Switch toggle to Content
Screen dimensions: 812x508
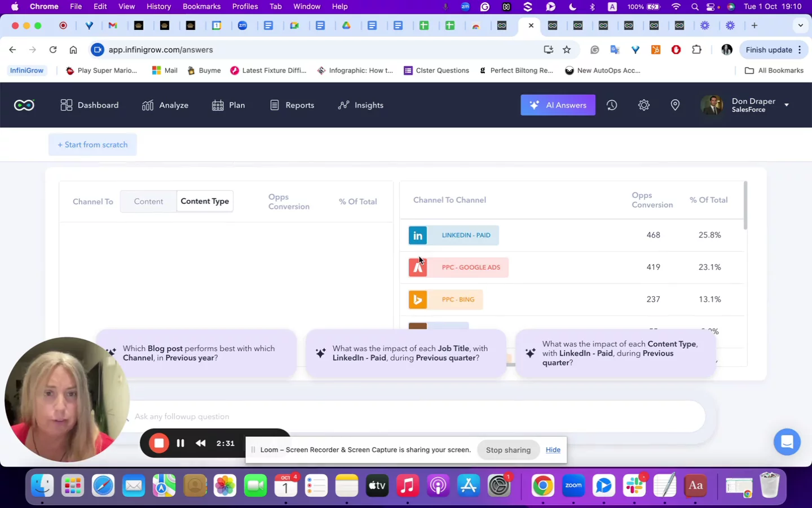pos(148,202)
